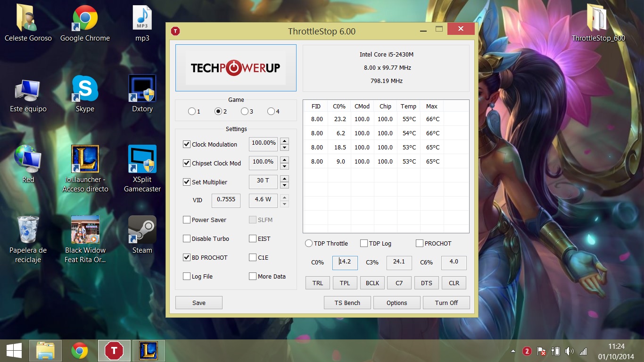Decrease Chipset Clock Mod with down arrow

(284, 166)
